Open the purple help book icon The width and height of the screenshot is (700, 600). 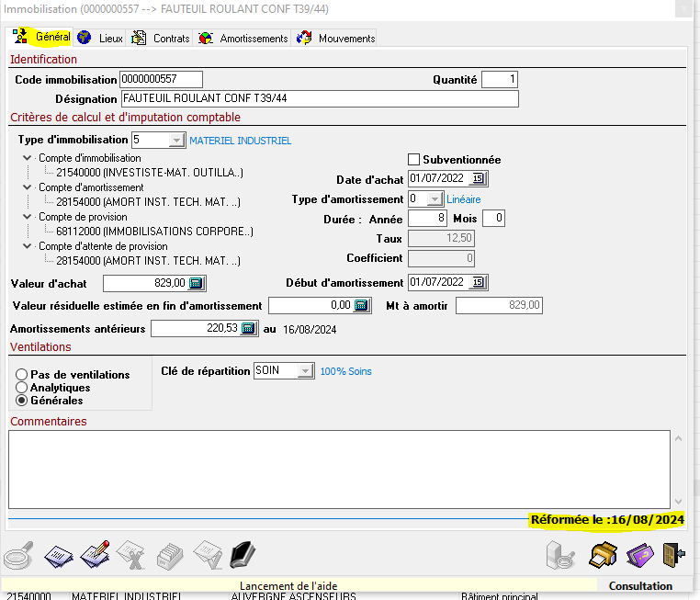639,555
